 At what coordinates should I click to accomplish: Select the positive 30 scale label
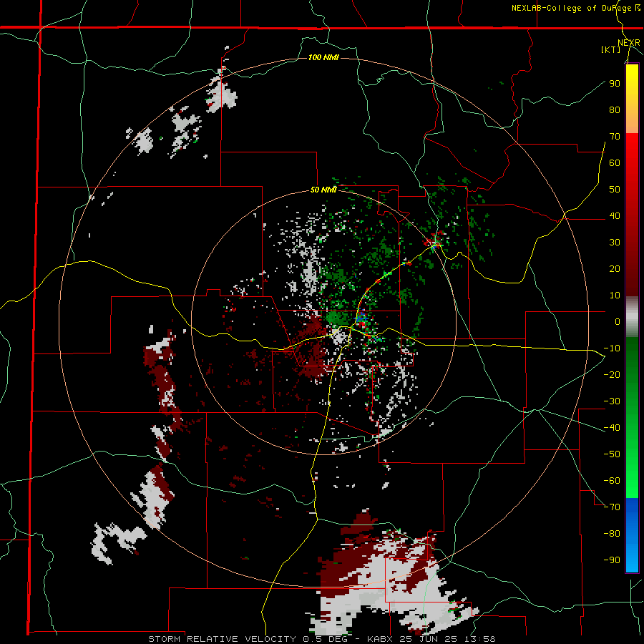pos(615,243)
